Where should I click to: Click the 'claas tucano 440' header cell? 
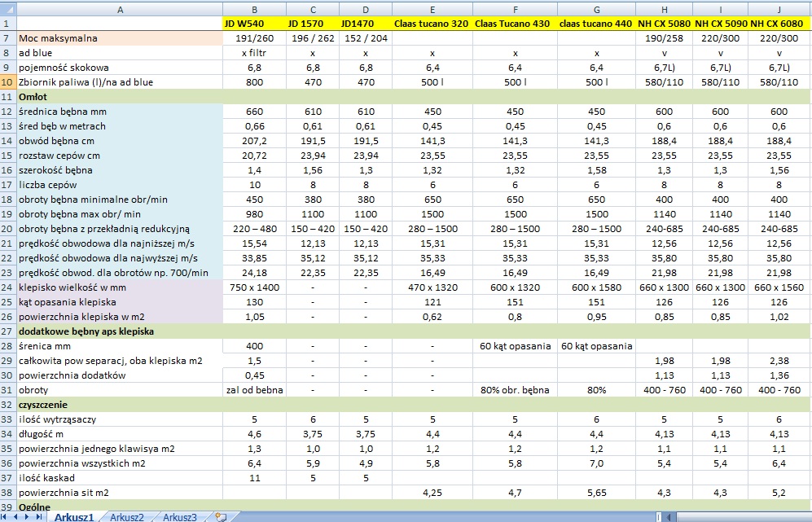coord(596,24)
